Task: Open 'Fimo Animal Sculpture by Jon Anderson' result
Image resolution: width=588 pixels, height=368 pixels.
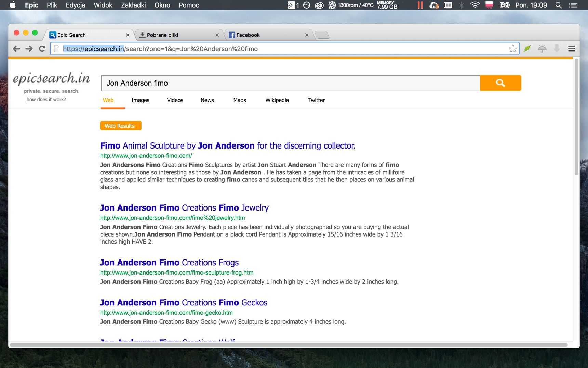Action: pos(228,145)
